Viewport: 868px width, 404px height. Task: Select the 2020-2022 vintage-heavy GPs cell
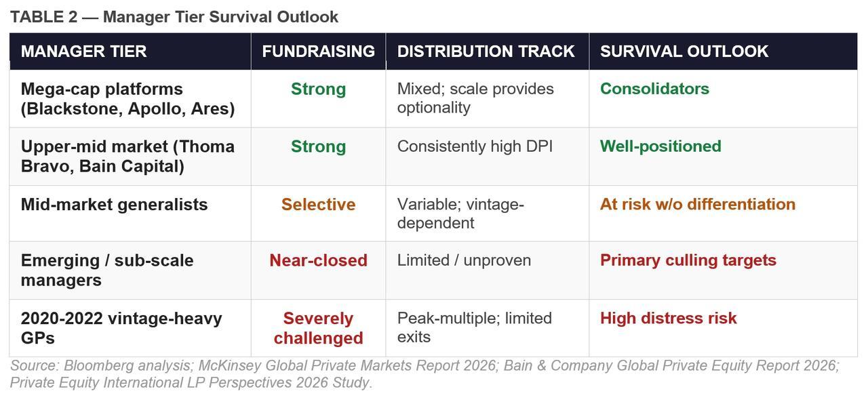tap(121, 327)
